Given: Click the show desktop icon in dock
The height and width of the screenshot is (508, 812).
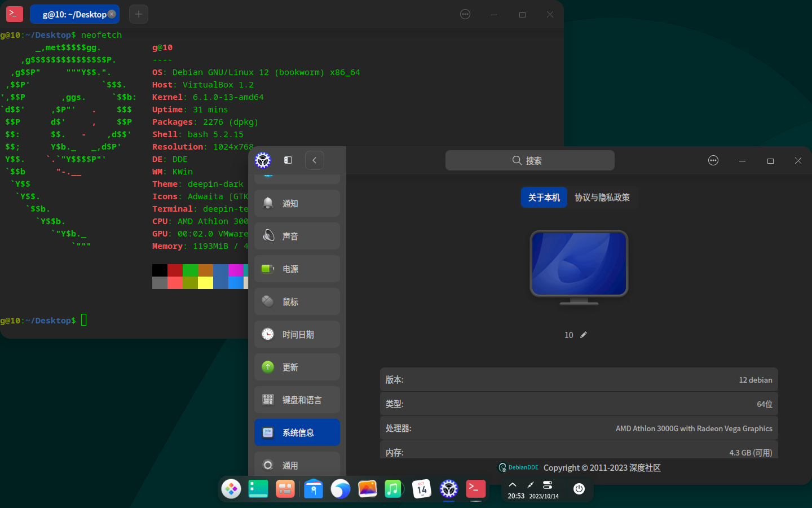Looking at the screenshot, I should (258, 489).
